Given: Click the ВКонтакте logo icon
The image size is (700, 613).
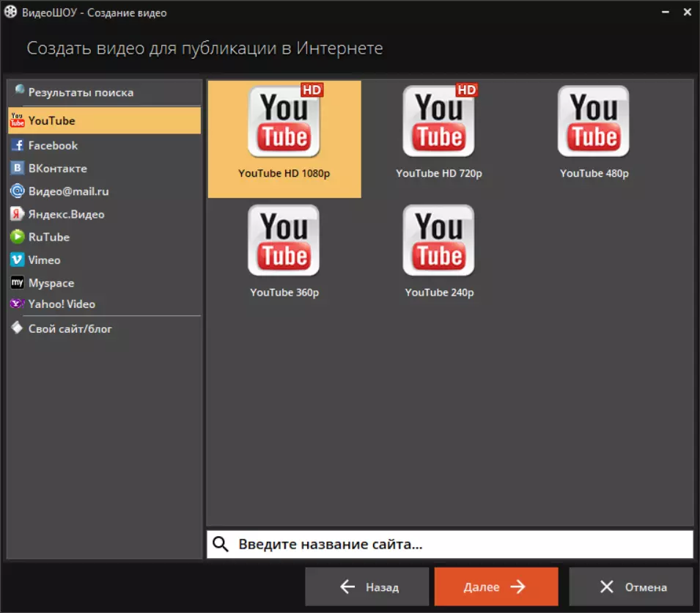Looking at the screenshot, I should pos(17,168).
